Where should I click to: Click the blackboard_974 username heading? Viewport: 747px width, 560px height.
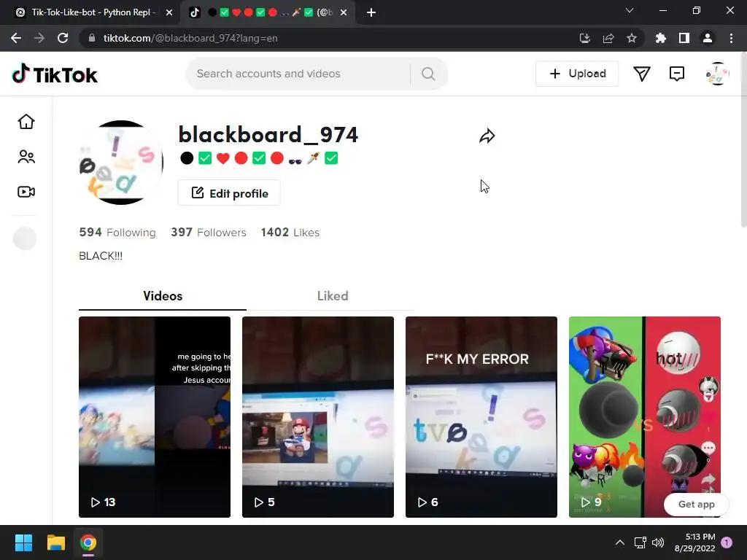(x=268, y=135)
